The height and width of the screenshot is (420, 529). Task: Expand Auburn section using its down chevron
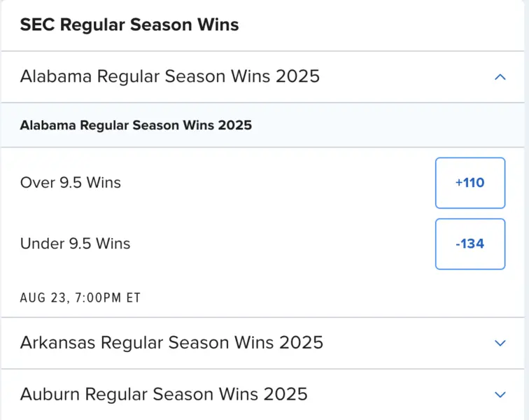(500, 394)
